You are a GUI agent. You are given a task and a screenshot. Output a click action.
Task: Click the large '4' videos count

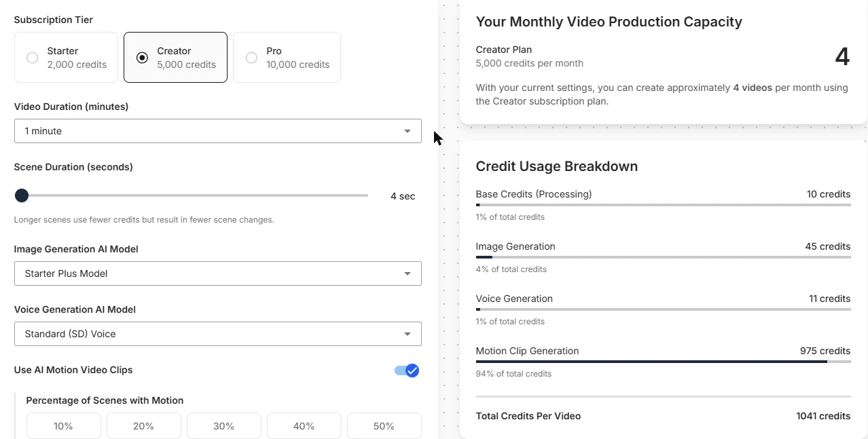842,56
